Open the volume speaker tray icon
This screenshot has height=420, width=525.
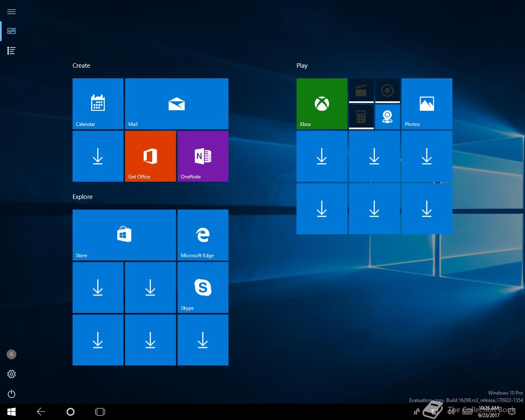pos(451,412)
